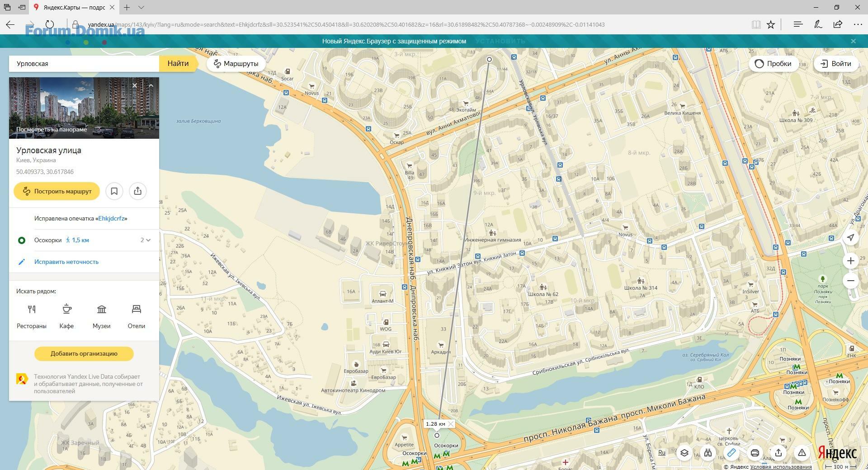Print the map with the printer icon
The height and width of the screenshot is (470, 868).
click(755, 452)
